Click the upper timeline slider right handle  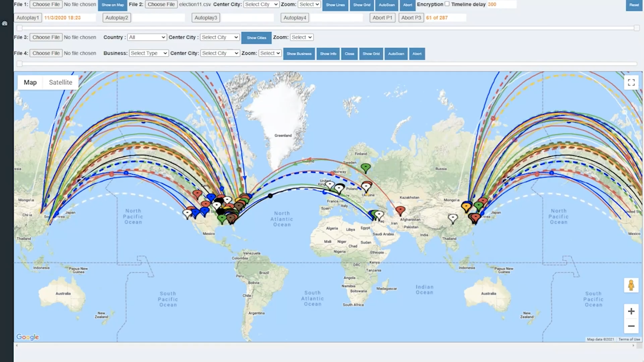coord(637,28)
